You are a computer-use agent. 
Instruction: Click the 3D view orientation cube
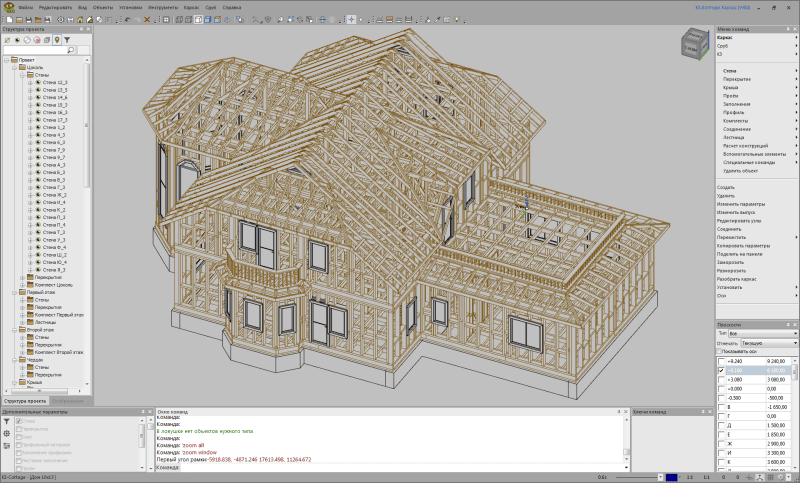pos(692,44)
